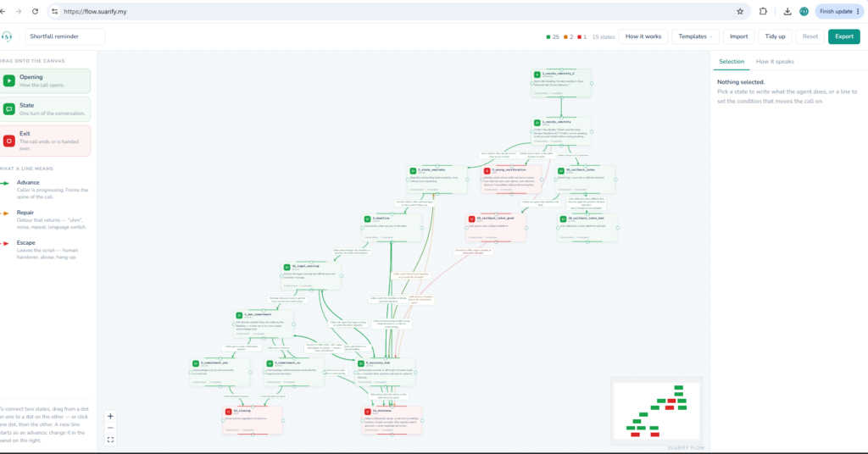Switch to the How it speaks tab
This screenshot has height=454, width=868.
click(x=775, y=61)
